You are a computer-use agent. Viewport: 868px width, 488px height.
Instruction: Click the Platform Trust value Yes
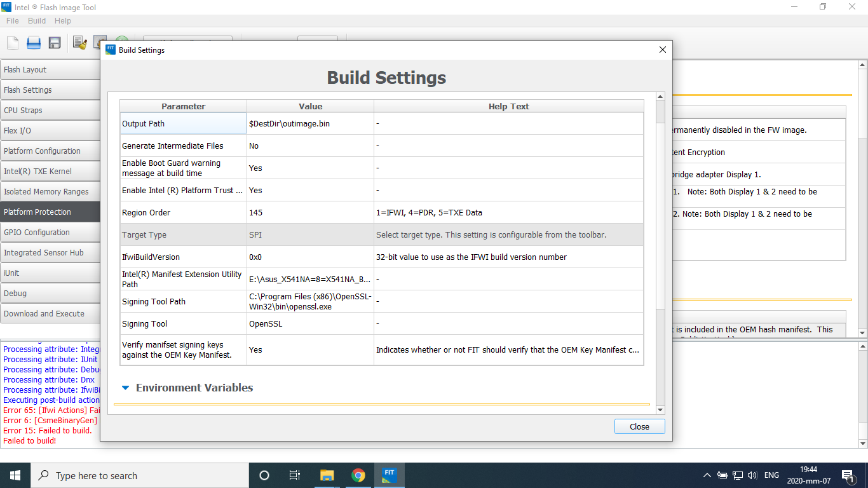[x=310, y=190]
